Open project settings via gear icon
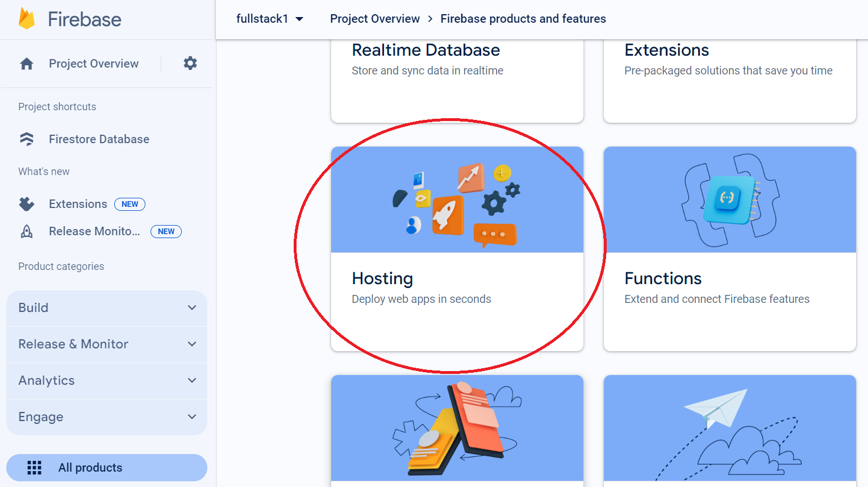This screenshot has width=868, height=487. [190, 63]
